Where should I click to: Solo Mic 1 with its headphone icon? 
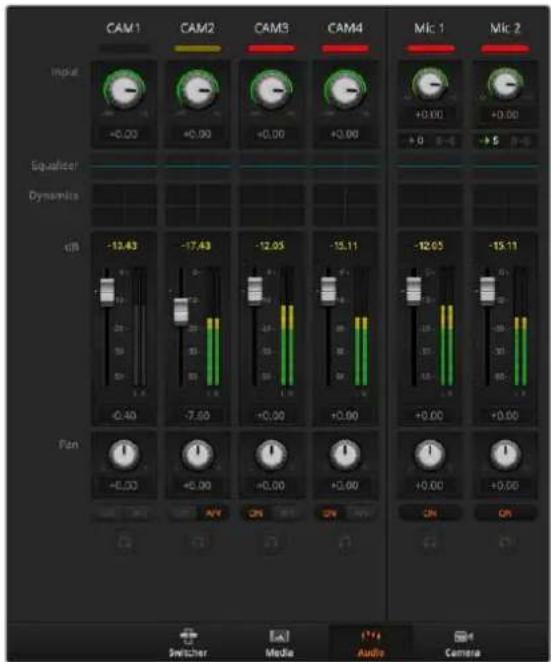(430, 542)
